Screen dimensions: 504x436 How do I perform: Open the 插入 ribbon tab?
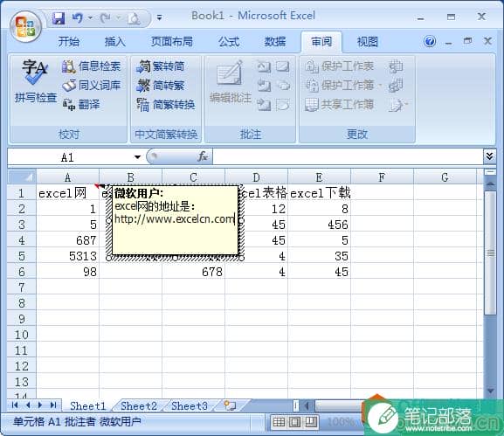114,41
